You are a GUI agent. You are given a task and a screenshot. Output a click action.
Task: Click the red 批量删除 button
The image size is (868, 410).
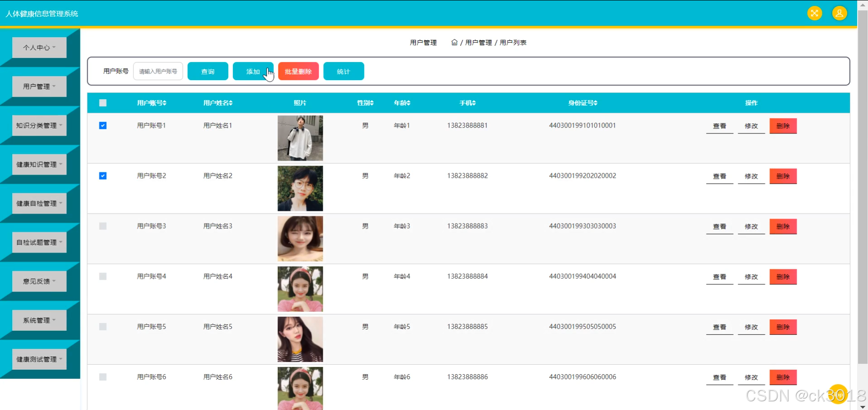point(298,71)
